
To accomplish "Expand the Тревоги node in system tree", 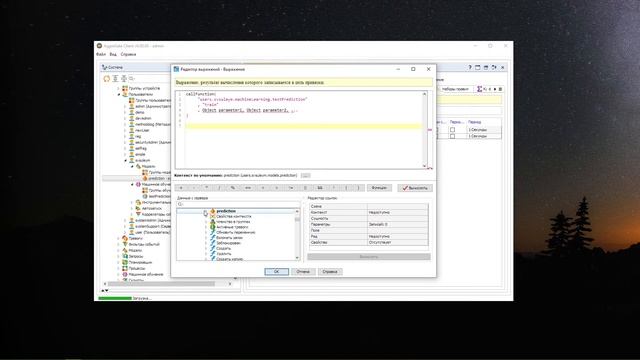I will (119, 238).
